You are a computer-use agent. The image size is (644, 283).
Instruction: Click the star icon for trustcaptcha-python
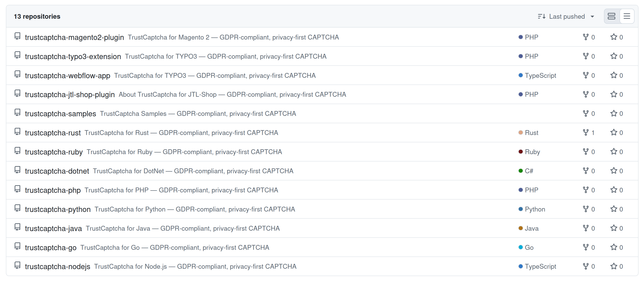click(x=614, y=209)
